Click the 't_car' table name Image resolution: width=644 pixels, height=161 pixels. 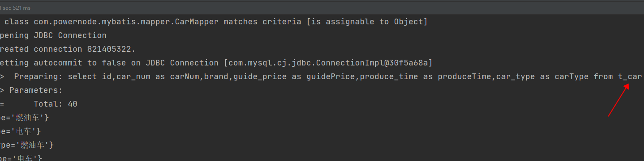(630, 77)
